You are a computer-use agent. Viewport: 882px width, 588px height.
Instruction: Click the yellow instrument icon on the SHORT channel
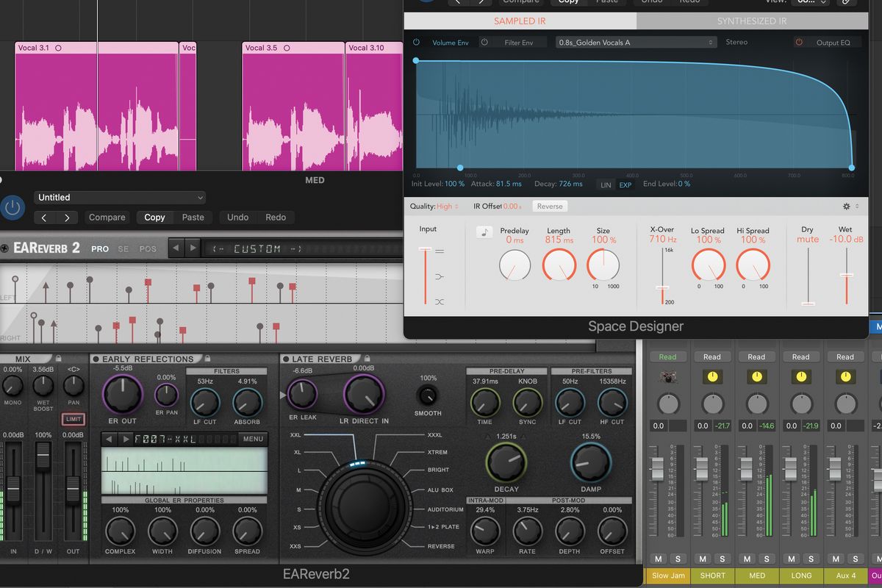coord(712,377)
